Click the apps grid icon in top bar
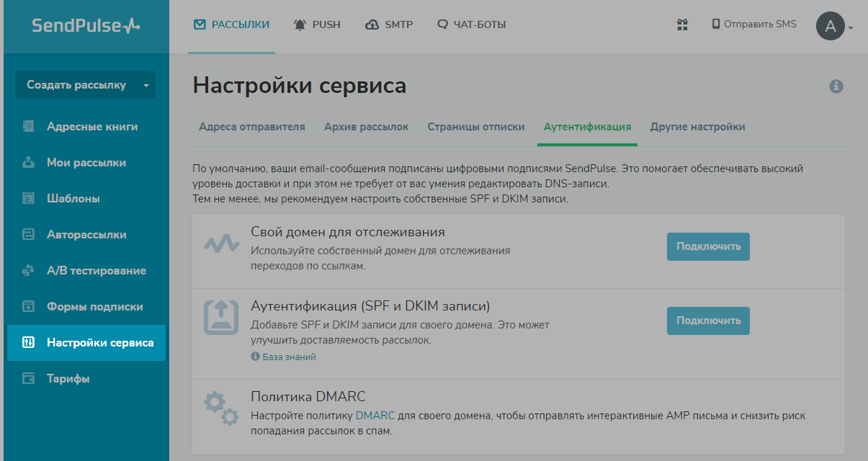Image resolution: width=868 pixels, height=461 pixels. (681, 24)
